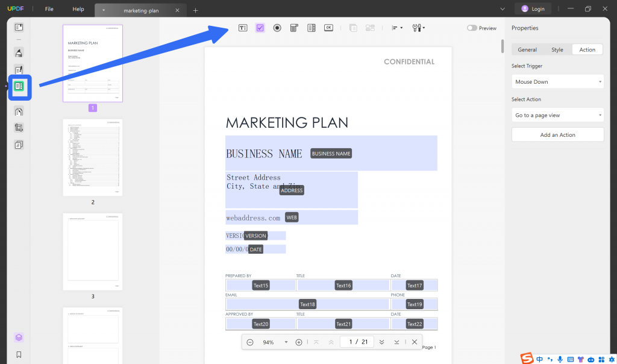Click the BUSINESS NAME field on the page
The width and height of the screenshot is (617, 364).
point(331,153)
